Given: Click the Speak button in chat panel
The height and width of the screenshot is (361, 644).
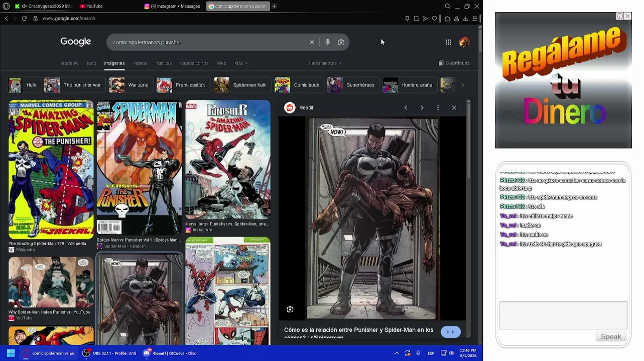Looking at the screenshot, I should coord(611,336).
